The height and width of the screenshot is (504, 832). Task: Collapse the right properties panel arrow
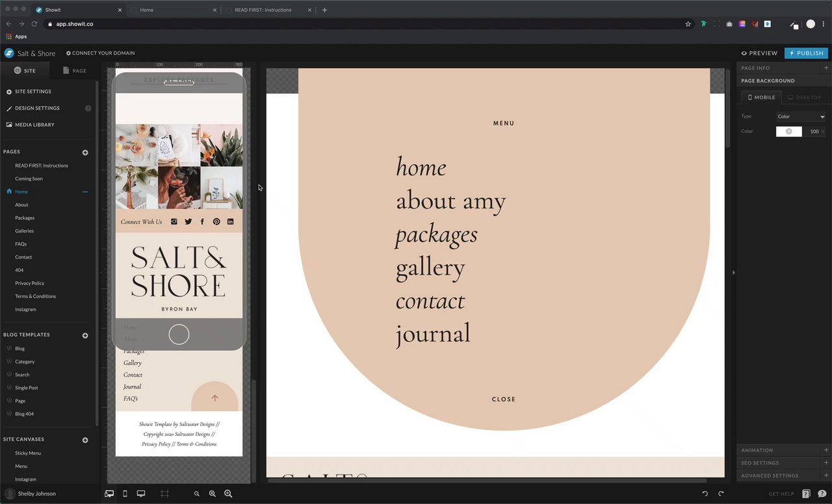(x=734, y=273)
